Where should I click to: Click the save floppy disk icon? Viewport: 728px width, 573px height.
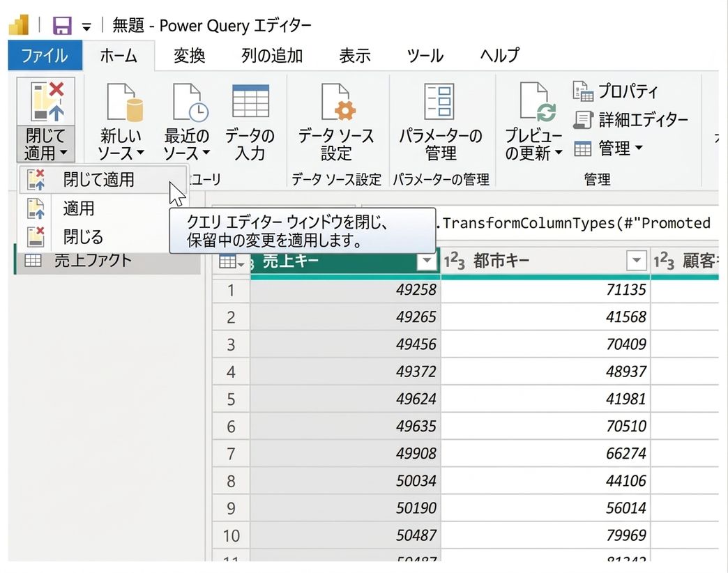[62, 26]
